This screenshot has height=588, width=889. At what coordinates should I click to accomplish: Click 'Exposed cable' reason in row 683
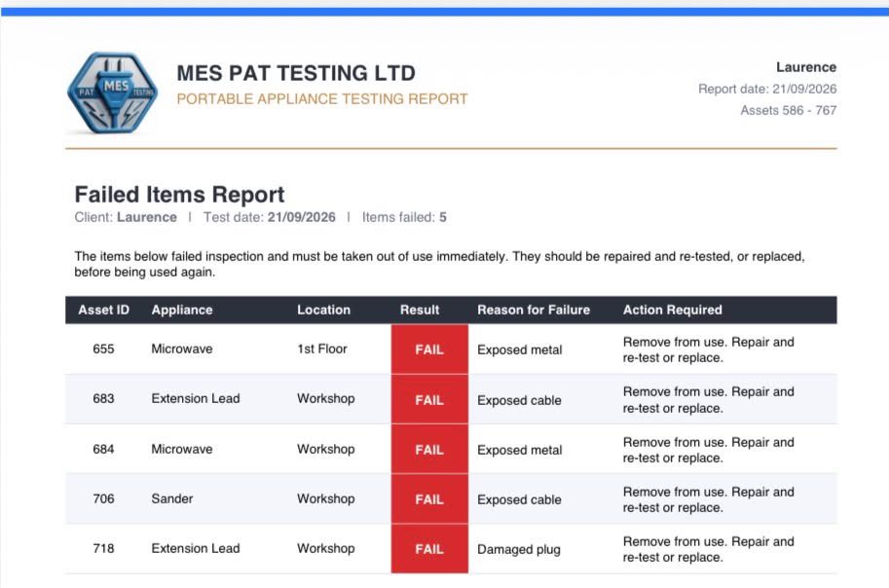click(x=519, y=400)
